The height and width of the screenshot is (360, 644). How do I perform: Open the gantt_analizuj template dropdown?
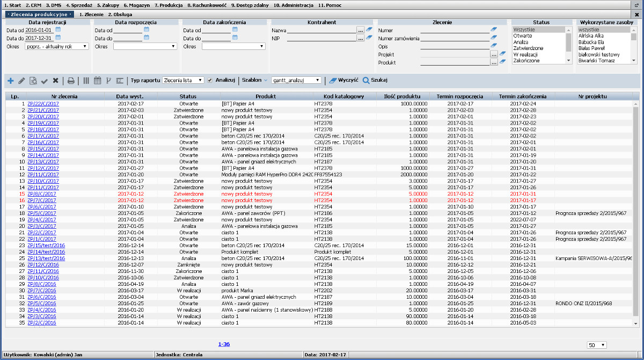pos(296,80)
